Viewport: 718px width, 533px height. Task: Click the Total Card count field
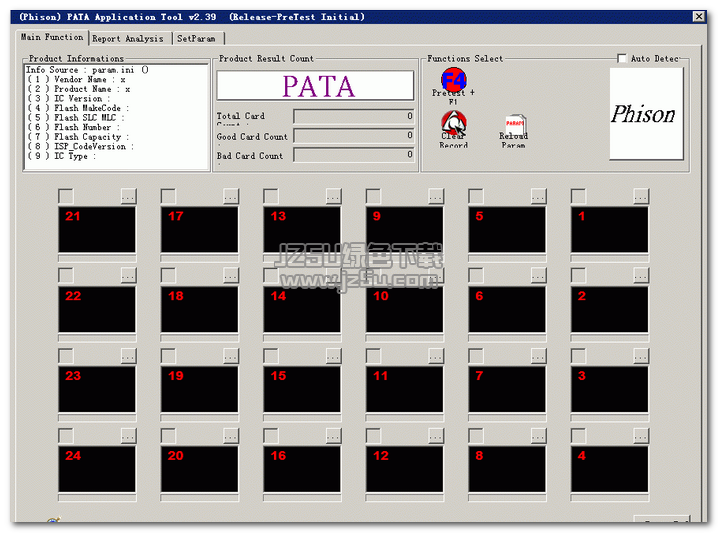354,116
